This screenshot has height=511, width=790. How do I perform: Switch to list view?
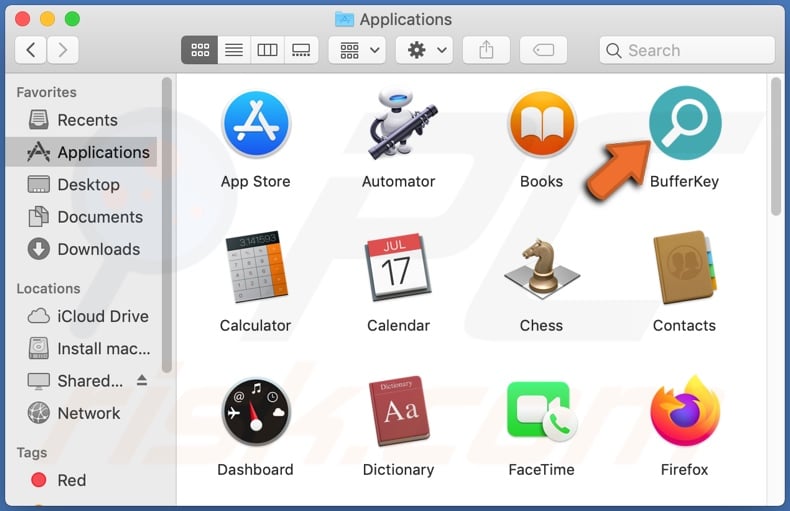[234, 50]
